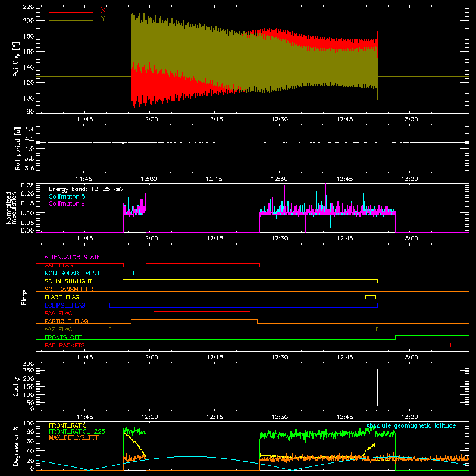Click the 12:30 tick label under roll period plot
This screenshot has height=476, width=476.
(x=279, y=179)
